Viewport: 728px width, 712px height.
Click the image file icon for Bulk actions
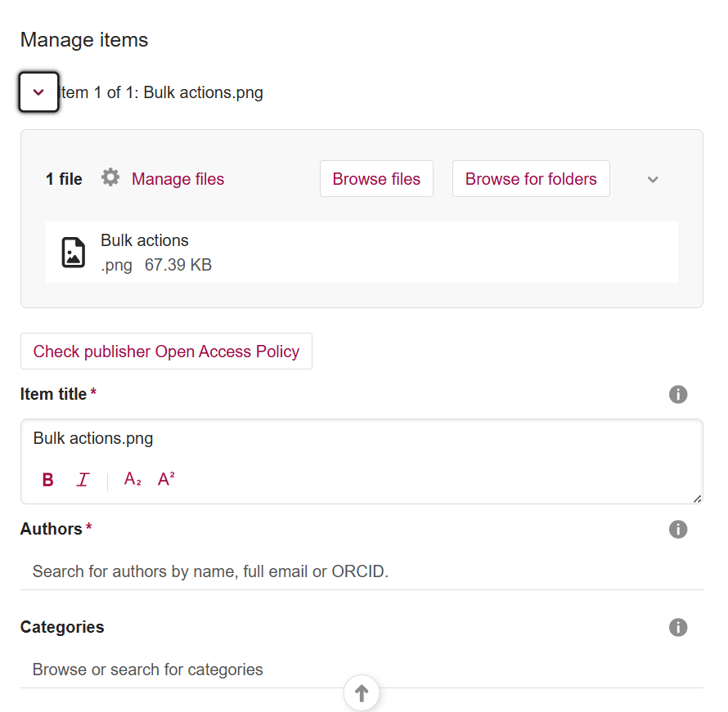[x=74, y=253]
